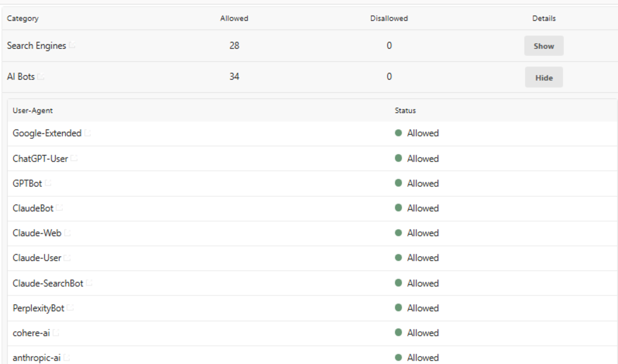Open external link icon next to cohere-ai
Viewport: 618px width, 364px height.
tap(56, 332)
